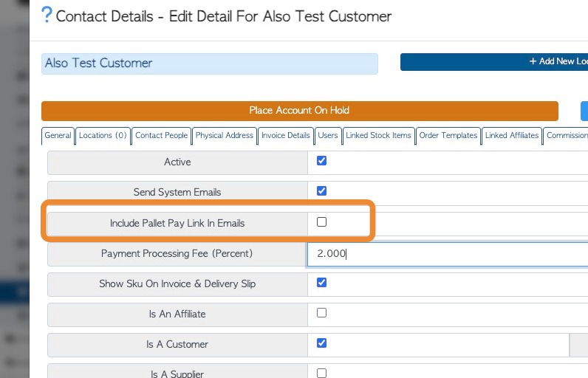This screenshot has width=588, height=378.
Task: Click the blue question mark help icon
Action: click(47, 14)
